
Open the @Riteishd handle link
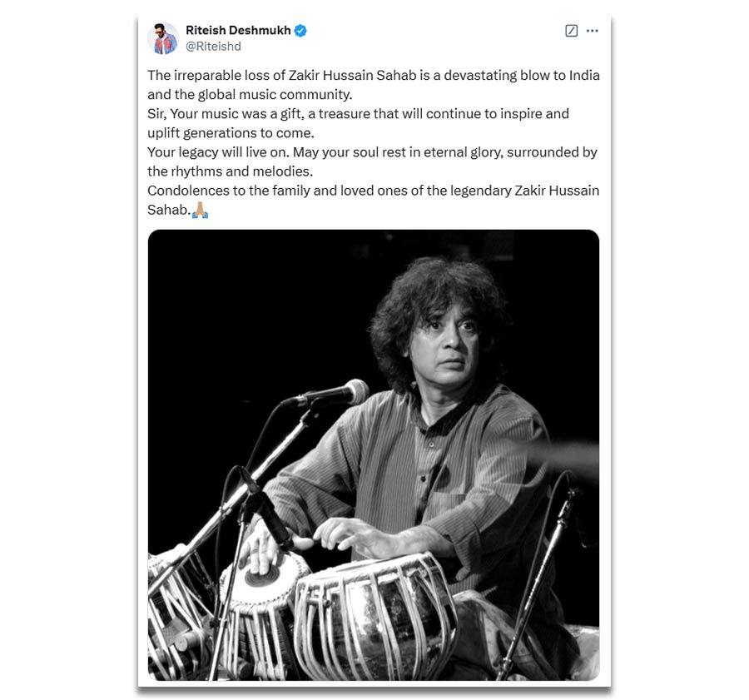(x=213, y=47)
